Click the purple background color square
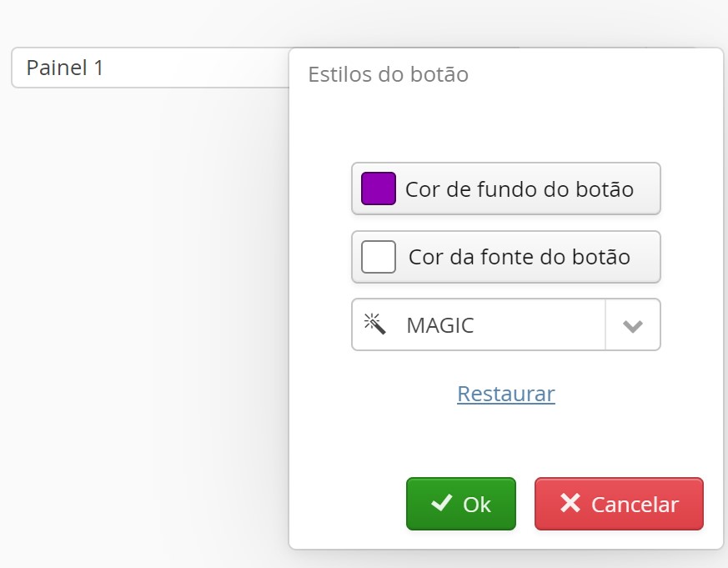 (378, 188)
